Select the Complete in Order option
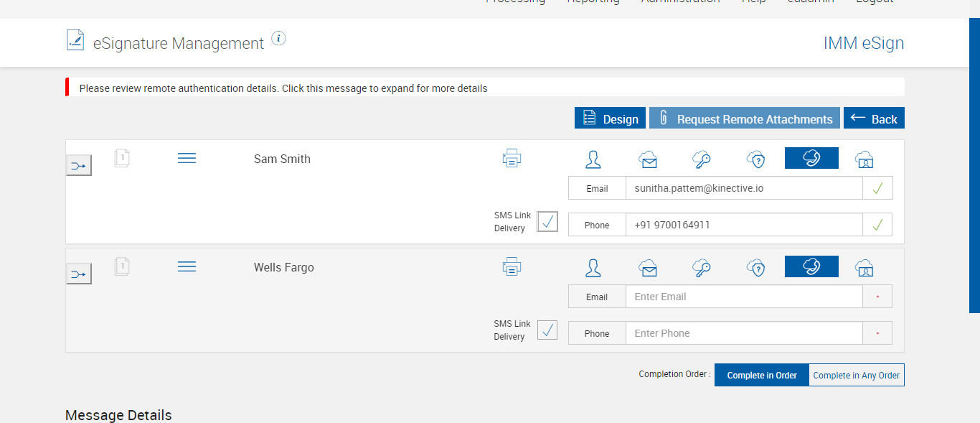Screen dimensions: 980x423 tap(762, 375)
